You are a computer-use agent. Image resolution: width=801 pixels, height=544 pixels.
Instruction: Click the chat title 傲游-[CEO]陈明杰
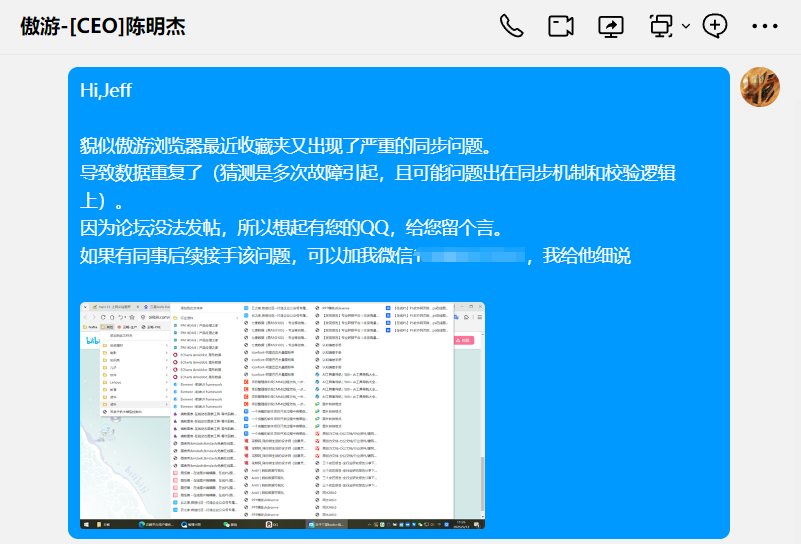pos(103,26)
